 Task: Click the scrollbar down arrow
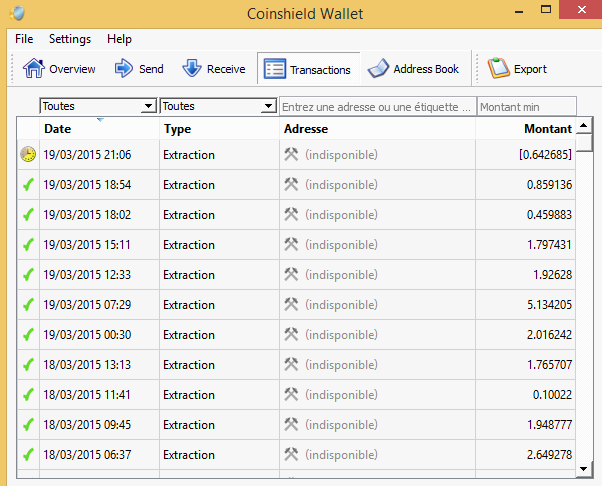(584, 469)
